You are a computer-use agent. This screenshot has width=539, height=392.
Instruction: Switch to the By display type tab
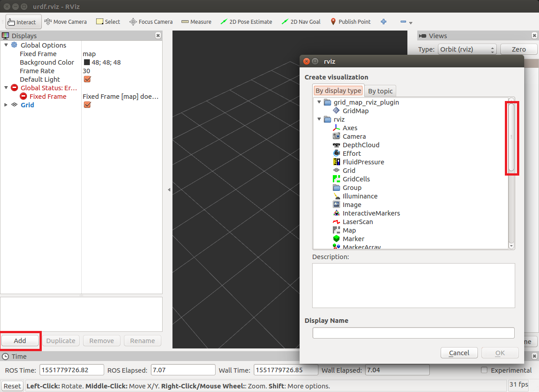point(338,91)
